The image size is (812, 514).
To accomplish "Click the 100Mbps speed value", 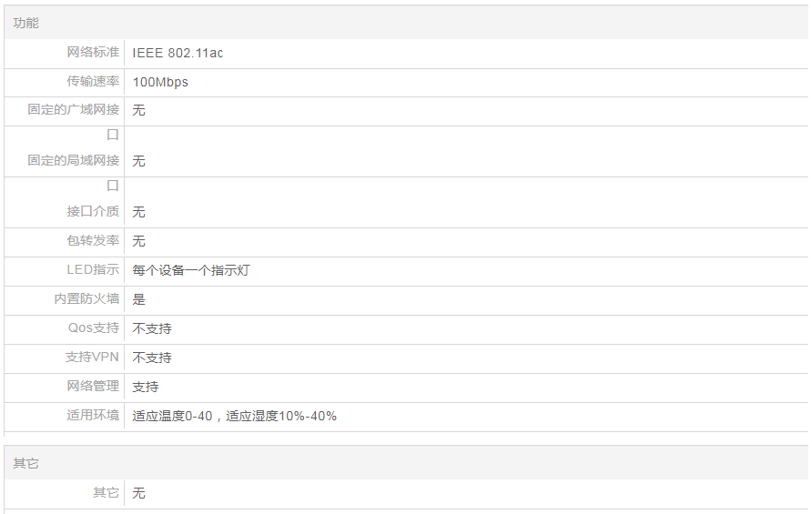I will point(160,82).
